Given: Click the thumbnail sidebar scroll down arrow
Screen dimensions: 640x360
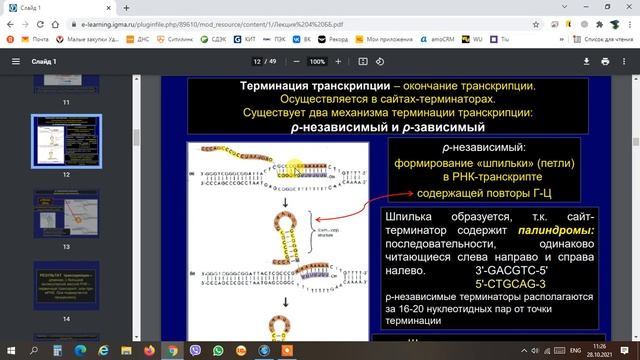Looking at the screenshot, I should (x=136, y=337).
